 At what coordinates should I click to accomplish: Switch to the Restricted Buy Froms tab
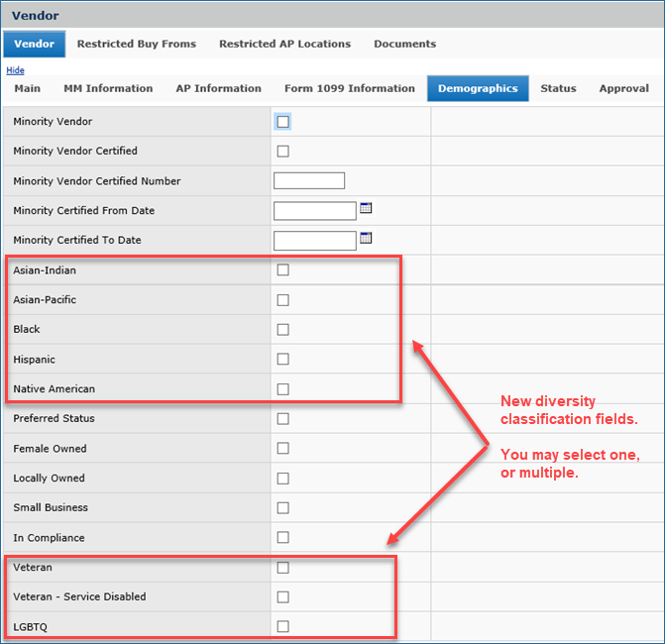coord(137,44)
